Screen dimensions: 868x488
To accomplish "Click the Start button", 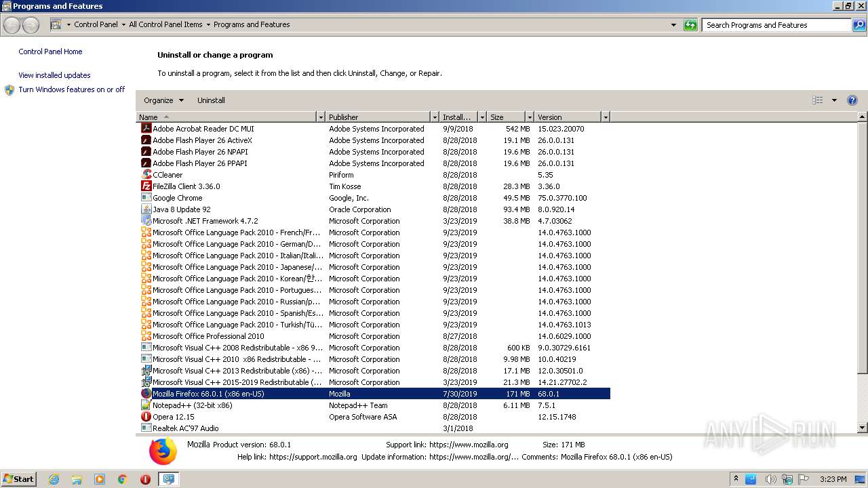I will tap(18, 479).
